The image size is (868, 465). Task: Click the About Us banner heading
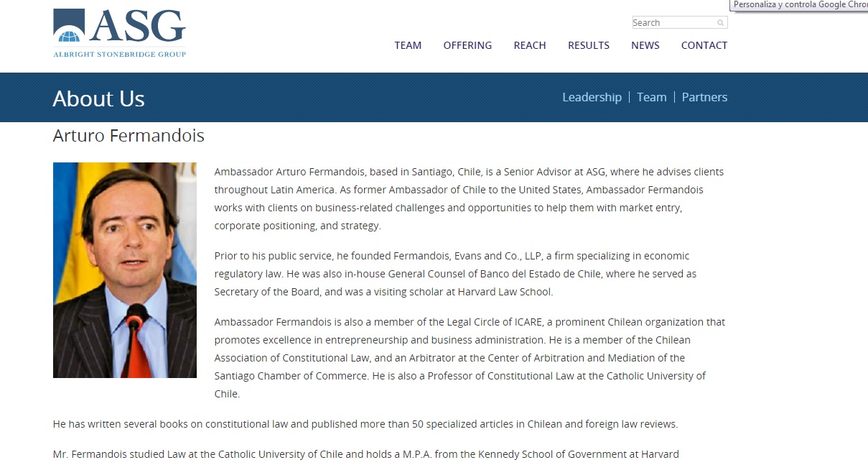[x=99, y=98]
